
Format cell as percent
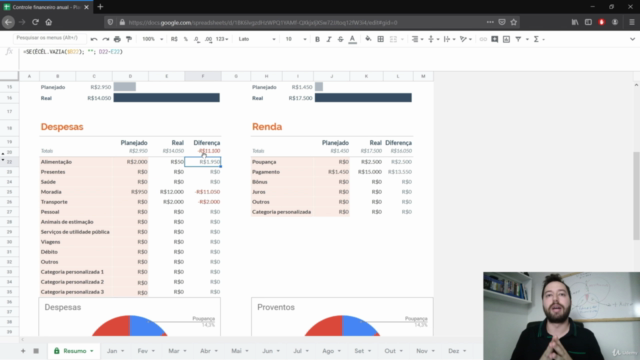point(186,39)
